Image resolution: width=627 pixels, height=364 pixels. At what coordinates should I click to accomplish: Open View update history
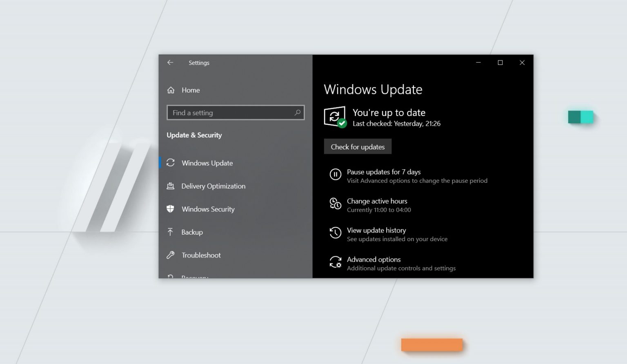tap(376, 230)
